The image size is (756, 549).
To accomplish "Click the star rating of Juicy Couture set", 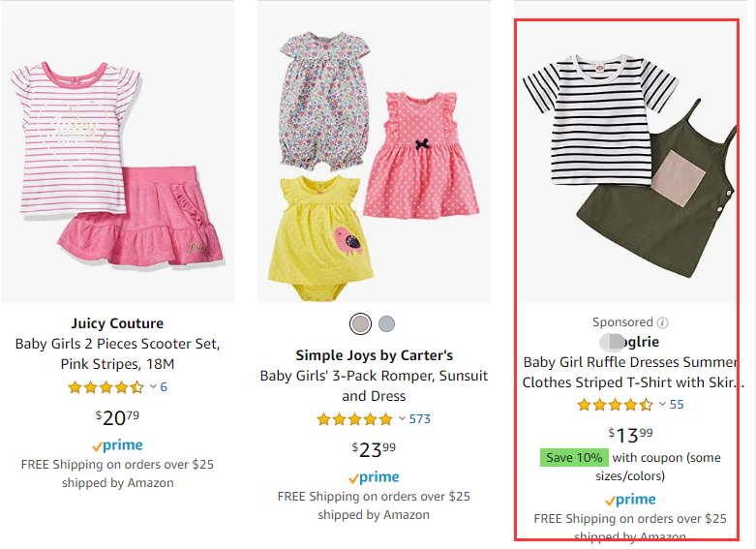I will click(106, 387).
